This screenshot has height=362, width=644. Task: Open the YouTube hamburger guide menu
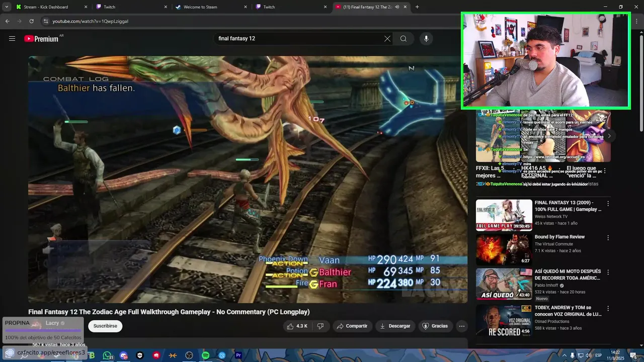[12, 39]
